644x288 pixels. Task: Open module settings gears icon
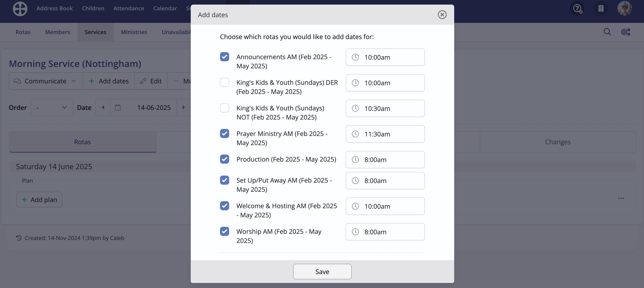point(625,32)
